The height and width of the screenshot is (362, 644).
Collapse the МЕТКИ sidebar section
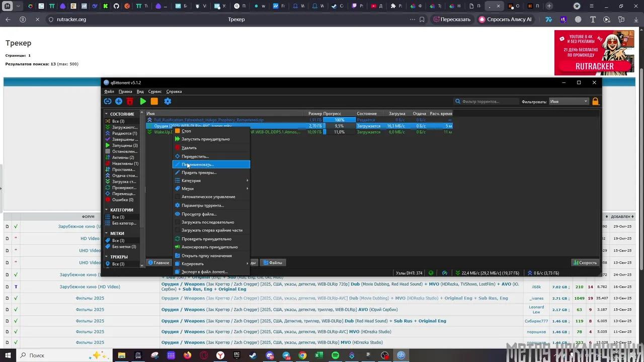coord(106,233)
